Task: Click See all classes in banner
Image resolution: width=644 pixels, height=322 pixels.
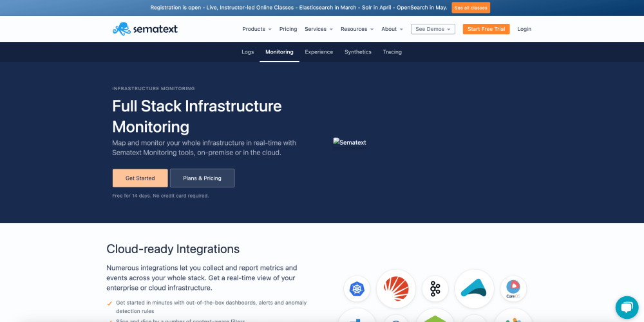Action: pyautogui.click(x=471, y=8)
